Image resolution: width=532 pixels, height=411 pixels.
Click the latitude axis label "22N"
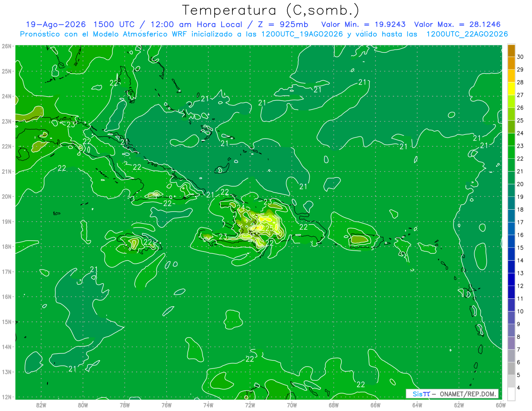point(6,146)
